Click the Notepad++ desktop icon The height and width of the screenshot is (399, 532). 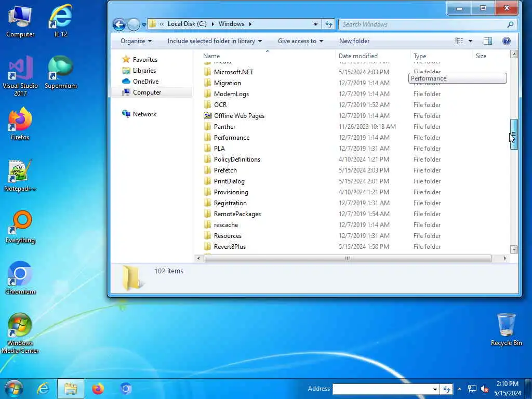[20, 176]
